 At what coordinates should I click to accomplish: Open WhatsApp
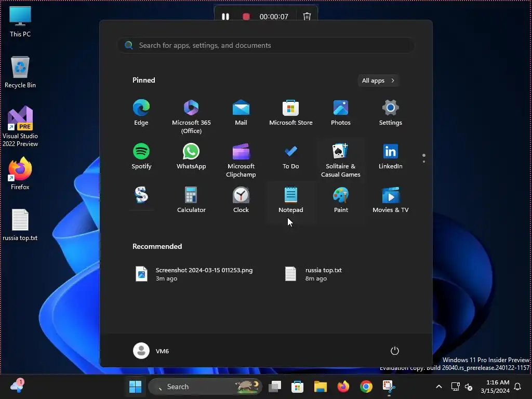(191, 156)
